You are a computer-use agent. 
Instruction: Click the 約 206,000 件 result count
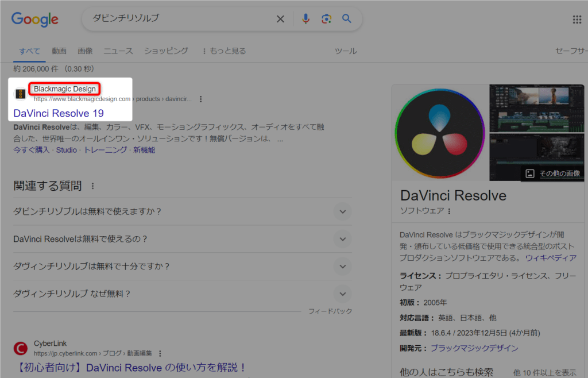point(53,68)
